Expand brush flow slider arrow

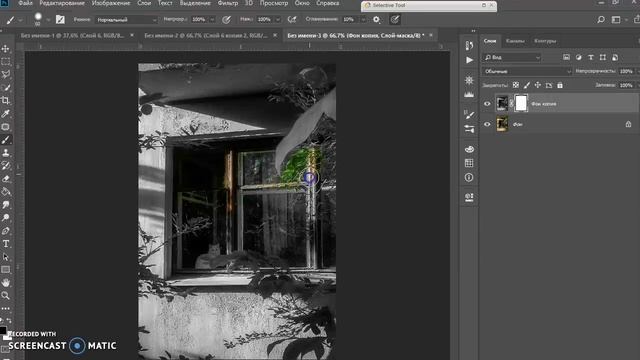click(278, 20)
